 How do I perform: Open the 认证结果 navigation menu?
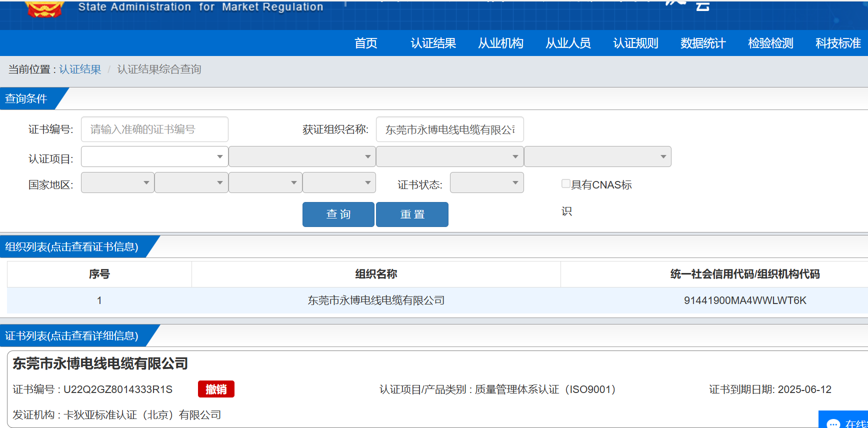tap(433, 43)
